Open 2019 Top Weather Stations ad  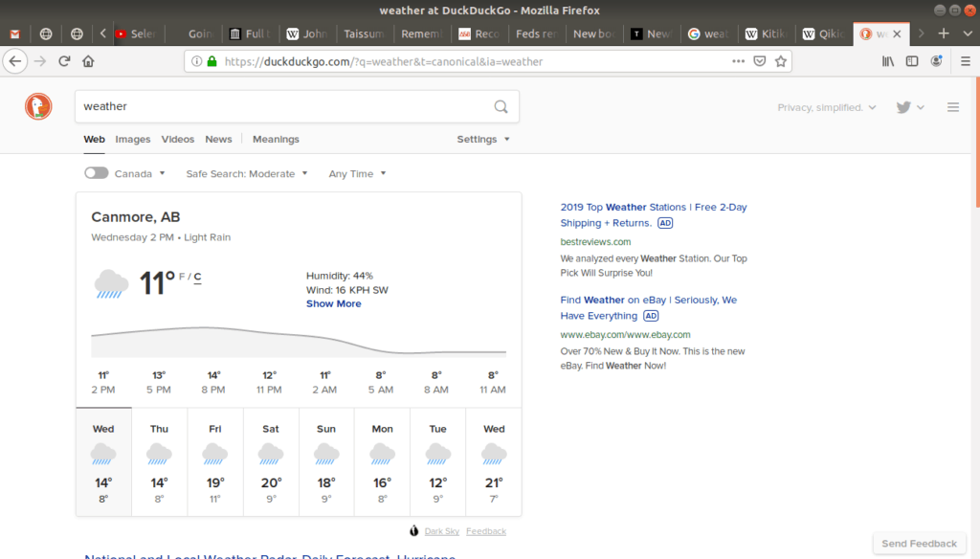(x=653, y=215)
